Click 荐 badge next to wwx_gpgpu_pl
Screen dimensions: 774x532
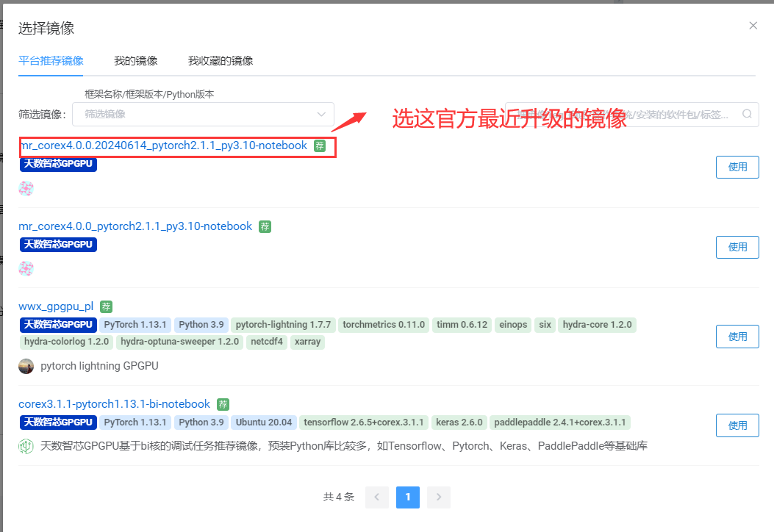[x=107, y=306]
